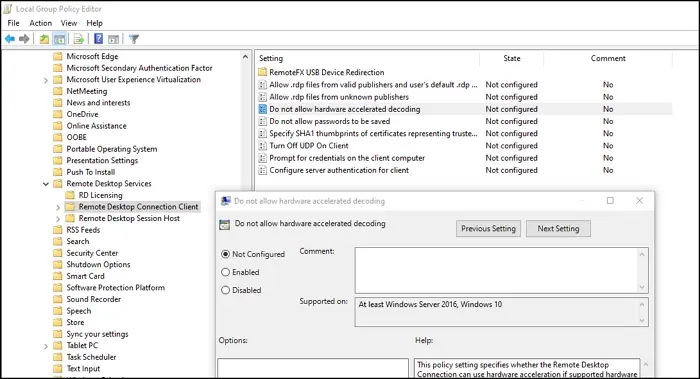The width and height of the screenshot is (700, 379).
Task: Click inside the Comment text box
Action: point(496,271)
